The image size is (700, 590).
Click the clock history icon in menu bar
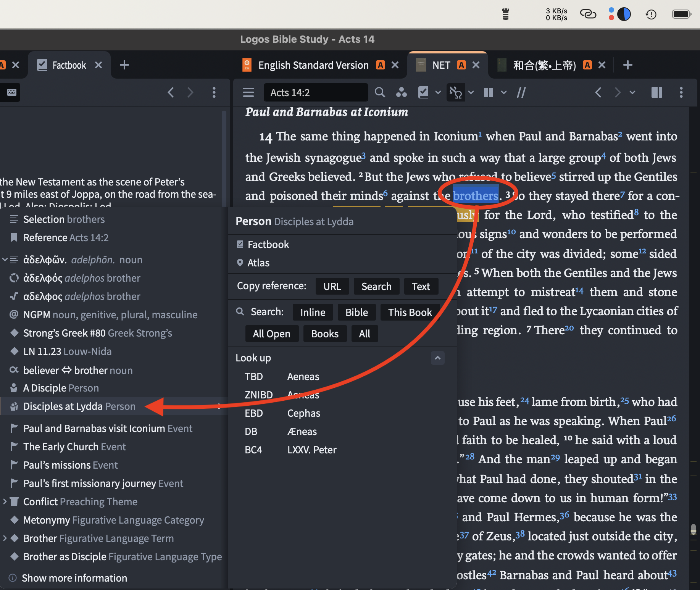point(651,15)
